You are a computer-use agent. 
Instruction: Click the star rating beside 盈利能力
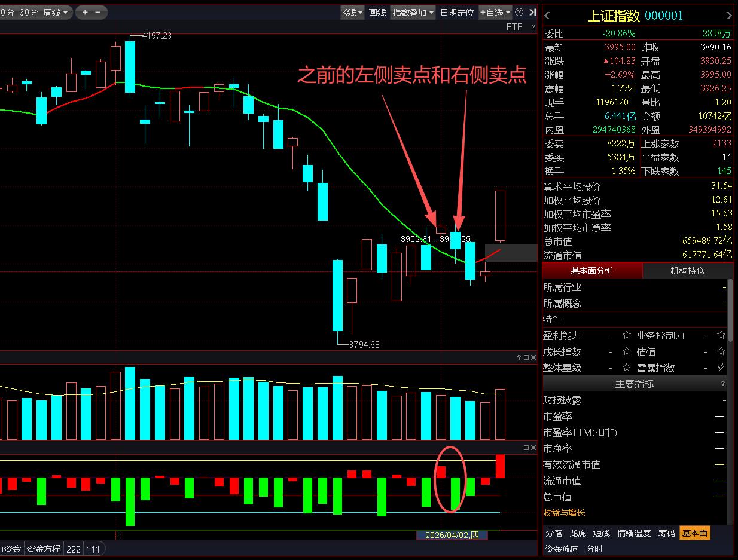click(627, 336)
